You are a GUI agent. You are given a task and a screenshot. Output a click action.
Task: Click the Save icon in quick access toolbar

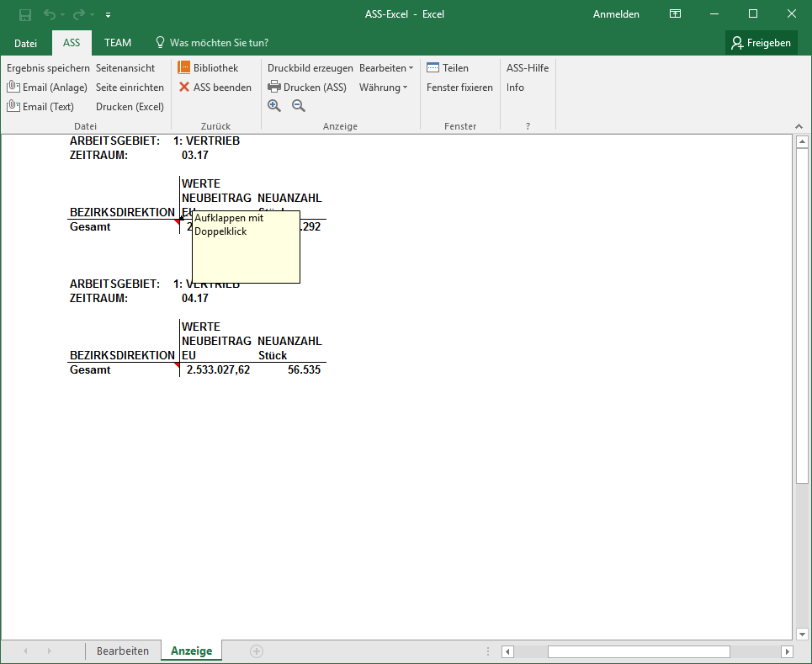(25, 15)
